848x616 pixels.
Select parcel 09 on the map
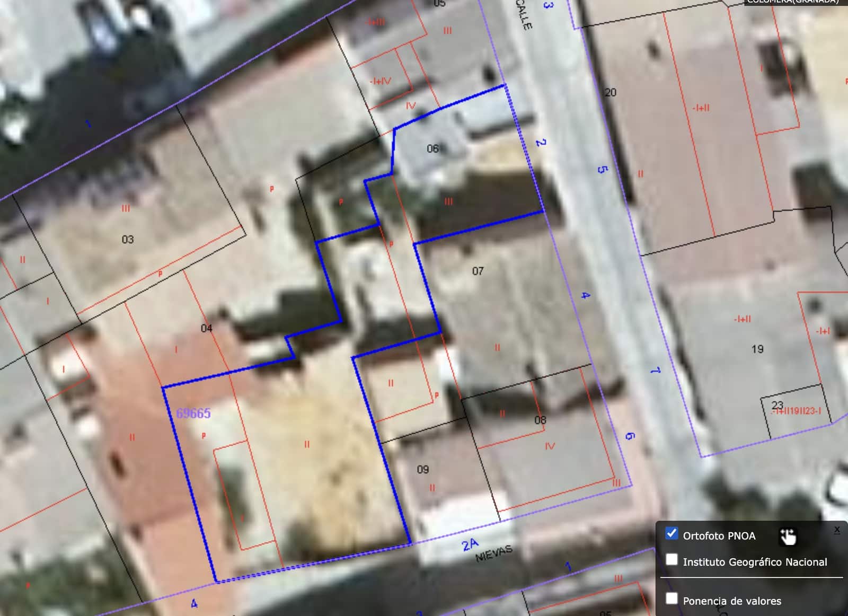(423, 470)
